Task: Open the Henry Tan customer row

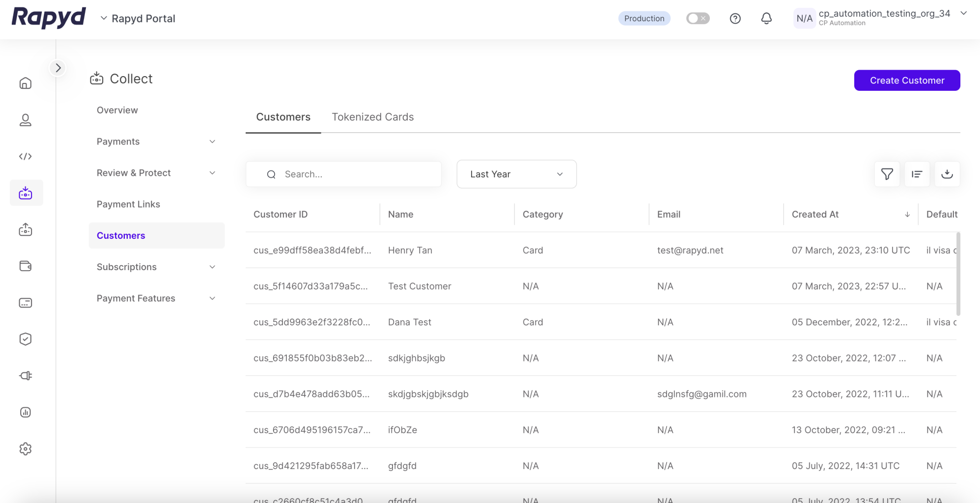Action: point(410,251)
